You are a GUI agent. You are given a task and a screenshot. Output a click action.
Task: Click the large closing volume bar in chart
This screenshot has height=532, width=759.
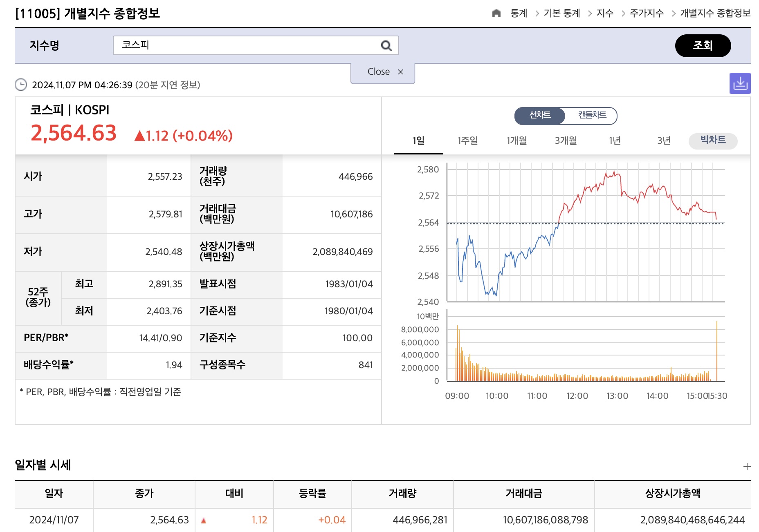pos(716,351)
